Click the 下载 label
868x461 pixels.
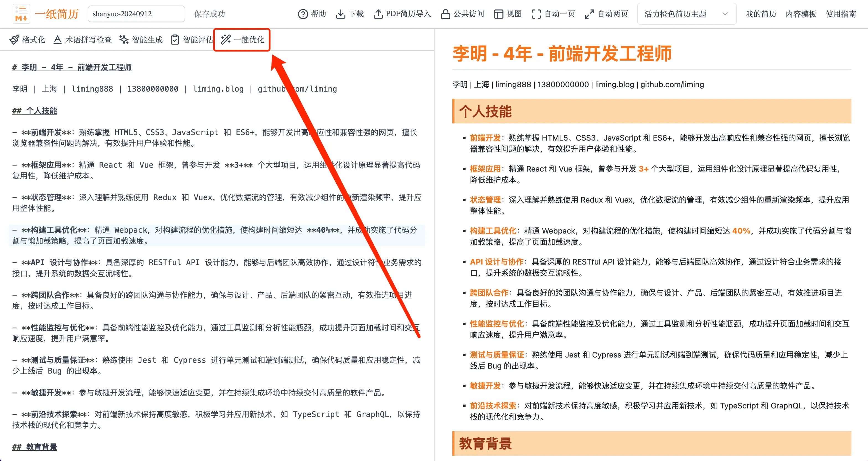[356, 14]
